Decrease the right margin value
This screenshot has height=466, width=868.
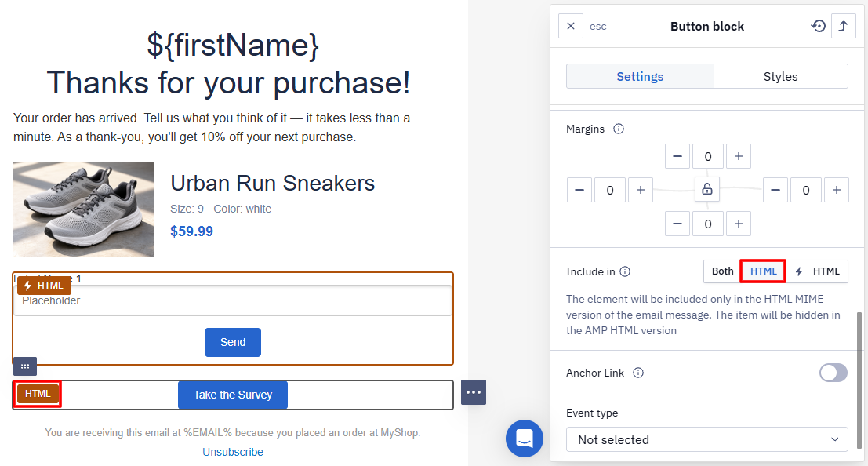[x=775, y=190]
